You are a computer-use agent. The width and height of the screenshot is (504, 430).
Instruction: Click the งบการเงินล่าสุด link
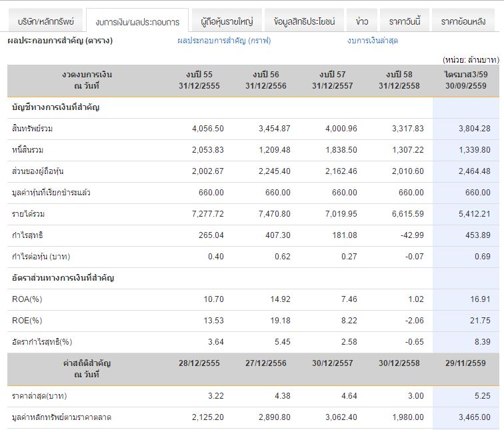(x=373, y=41)
